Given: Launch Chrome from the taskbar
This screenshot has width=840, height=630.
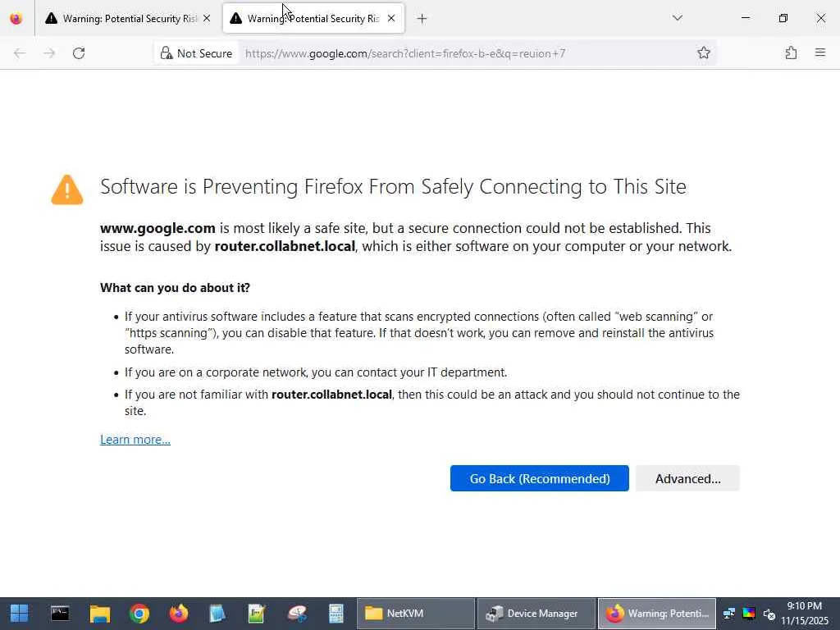Looking at the screenshot, I should click(139, 614).
